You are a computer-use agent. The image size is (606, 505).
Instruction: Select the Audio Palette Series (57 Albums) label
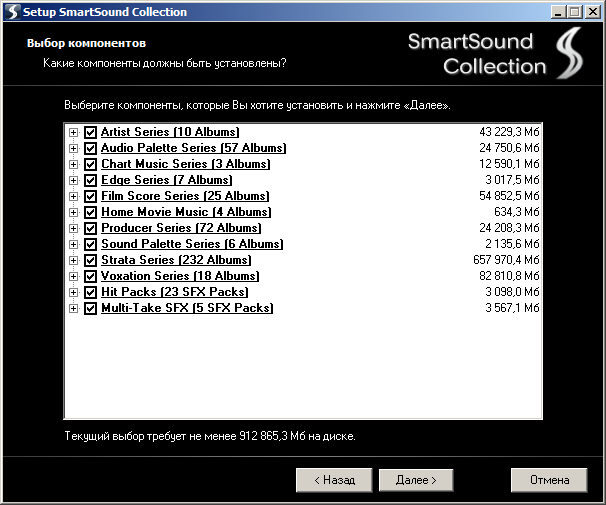pyautogui.click(x=194, y=148)
